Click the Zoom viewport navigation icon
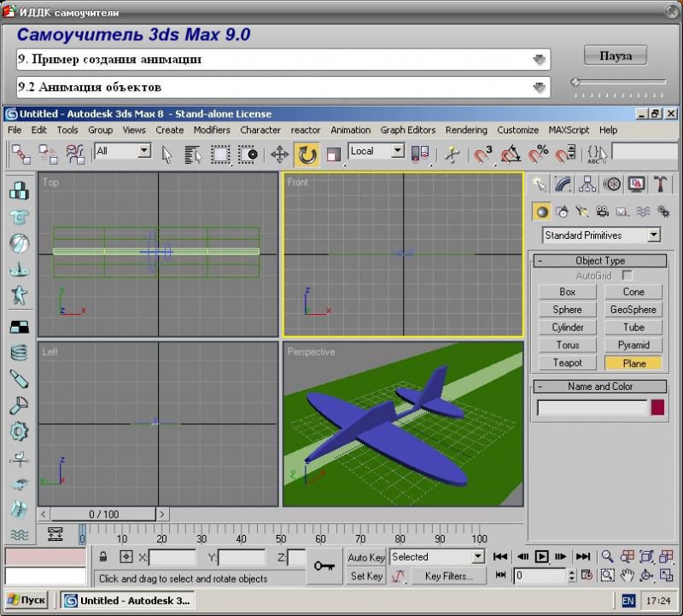Screen dimensions: 683x616 click(608, 557)
